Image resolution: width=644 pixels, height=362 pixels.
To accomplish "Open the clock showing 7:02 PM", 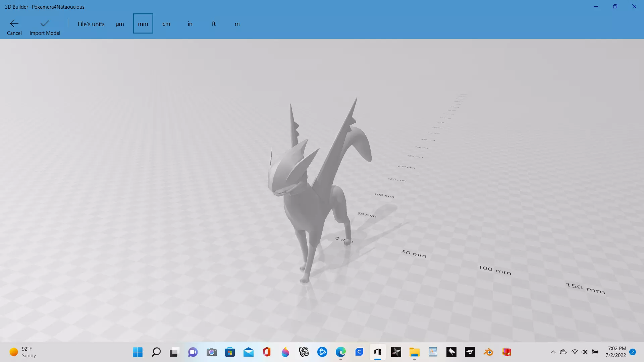I will 616,352.
